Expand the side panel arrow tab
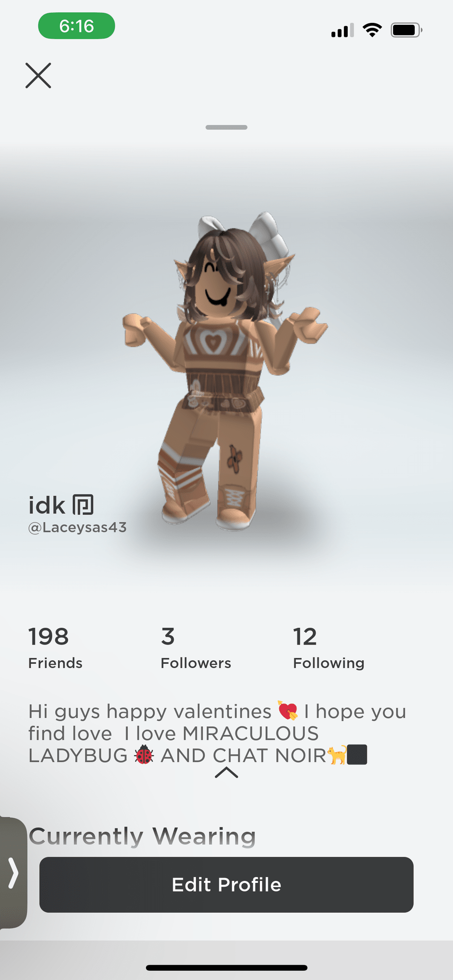 point(13,873)
